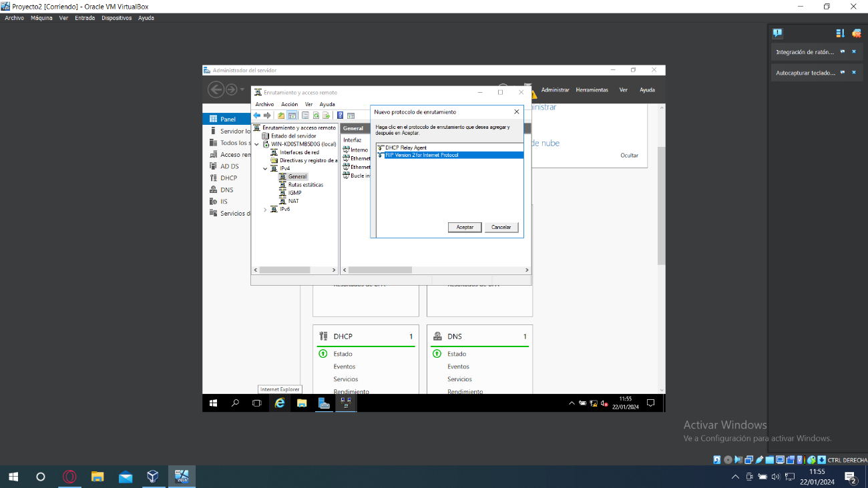
Task: Select the Bucle interface row
Action: [x=356, y=176]
